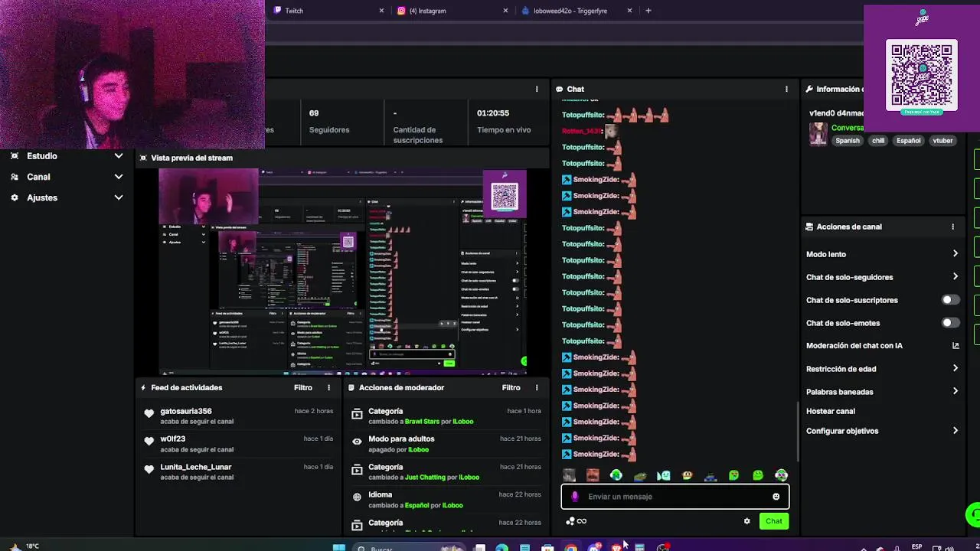
Task: Switch to the Instagram browser tab
Action: (453, 11)
